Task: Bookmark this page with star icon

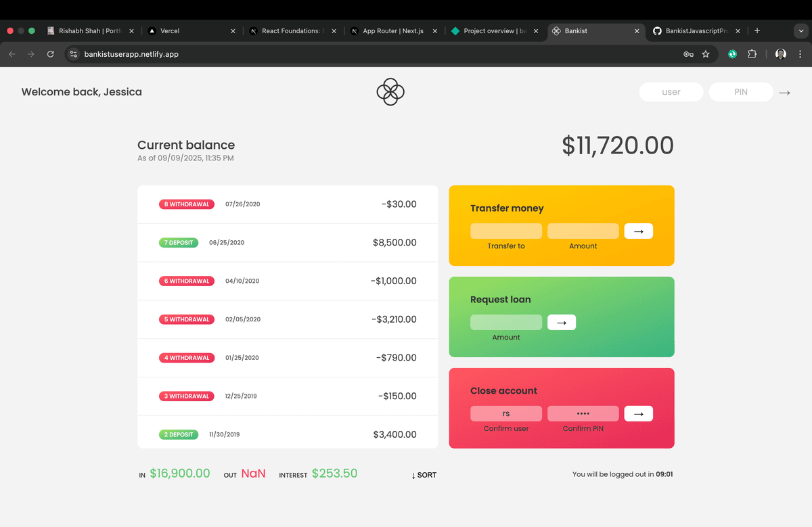Action: [706, 54]
